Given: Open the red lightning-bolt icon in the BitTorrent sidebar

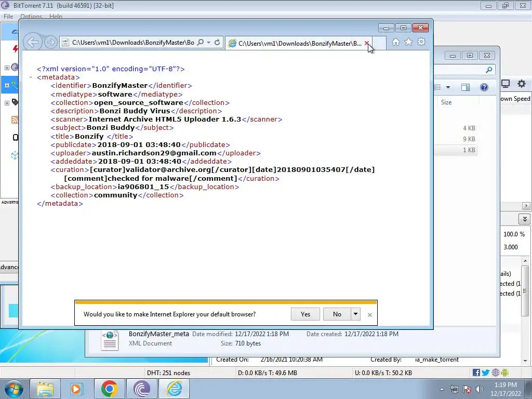Looking at the screenshot, I should (15, 49).
